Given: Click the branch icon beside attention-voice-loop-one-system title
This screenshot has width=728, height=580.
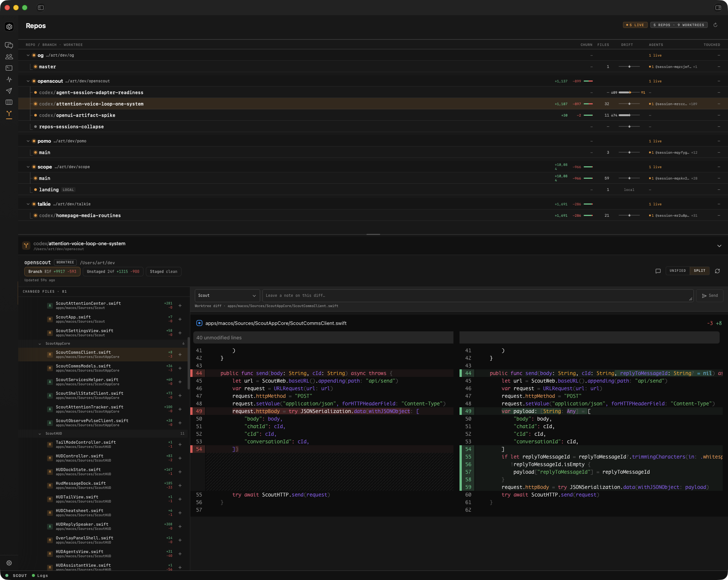Looking at the screenshot, I should 26,246.
